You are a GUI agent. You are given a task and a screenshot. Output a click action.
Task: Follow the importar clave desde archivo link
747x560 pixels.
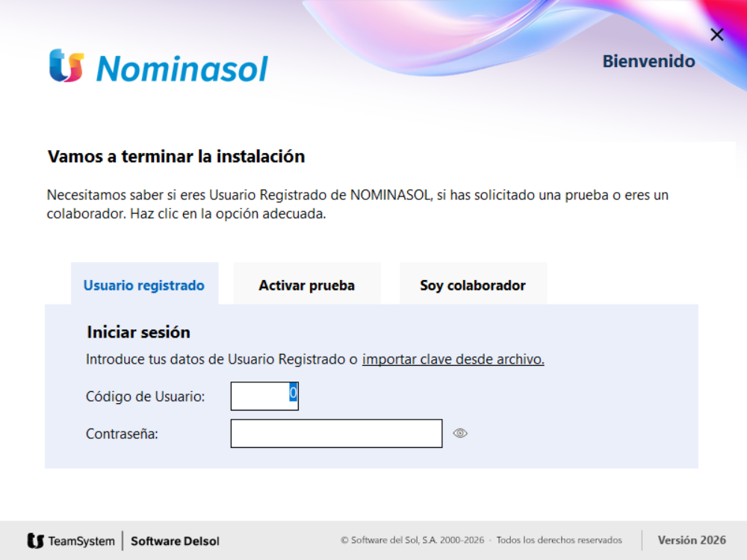pos(453,359)
